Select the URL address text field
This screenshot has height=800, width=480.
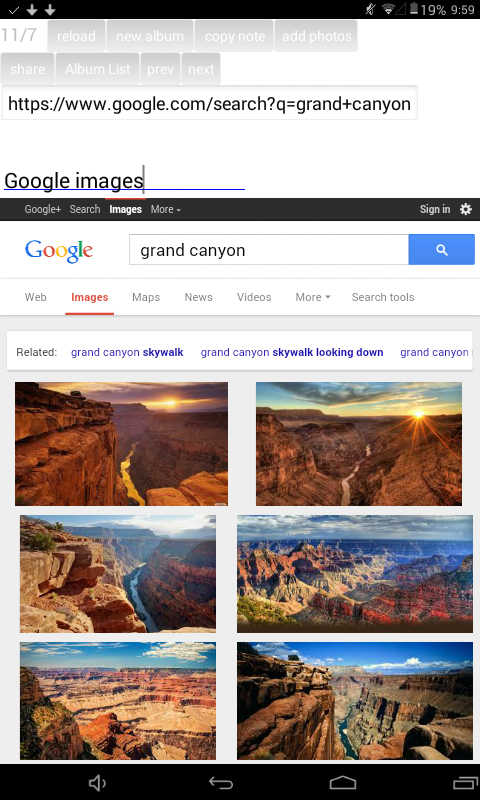(x=209, y=103)
